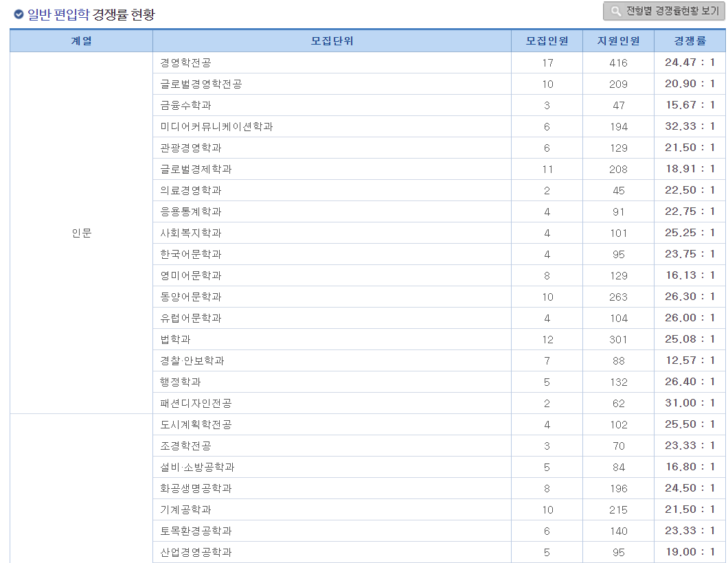The width and height of the screenshot is (728, 563).
Task: Click the 영미어문학과 row name
Action: (191, 276)
